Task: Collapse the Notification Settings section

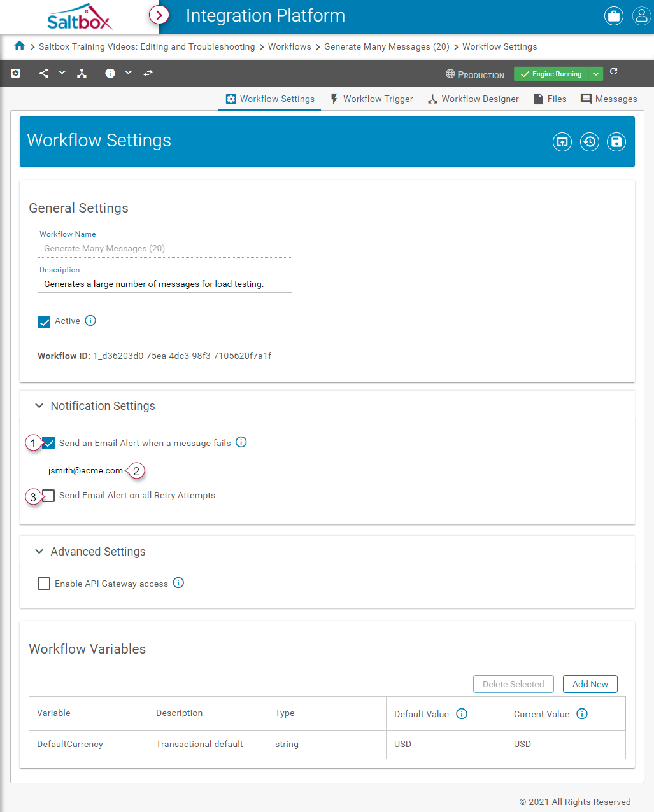Action: 39,405
